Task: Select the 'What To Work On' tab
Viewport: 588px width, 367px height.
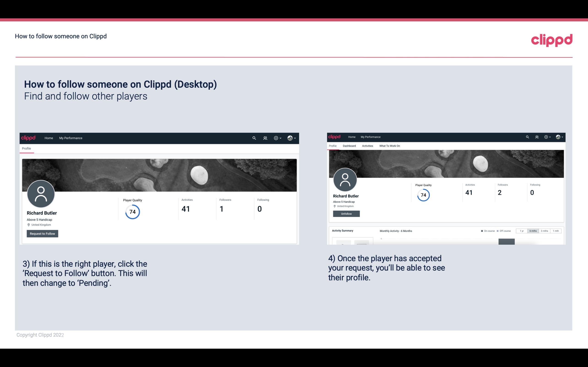Action: 389,146
